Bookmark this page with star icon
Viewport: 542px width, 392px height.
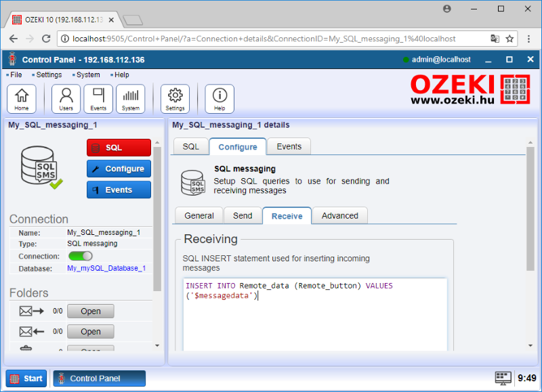pyautogui.click(x=509, y=39)
